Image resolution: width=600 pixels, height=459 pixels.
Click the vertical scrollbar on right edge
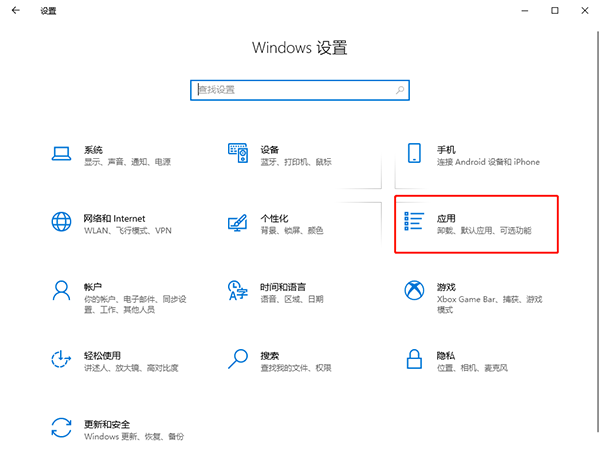(x=598, y=230)
